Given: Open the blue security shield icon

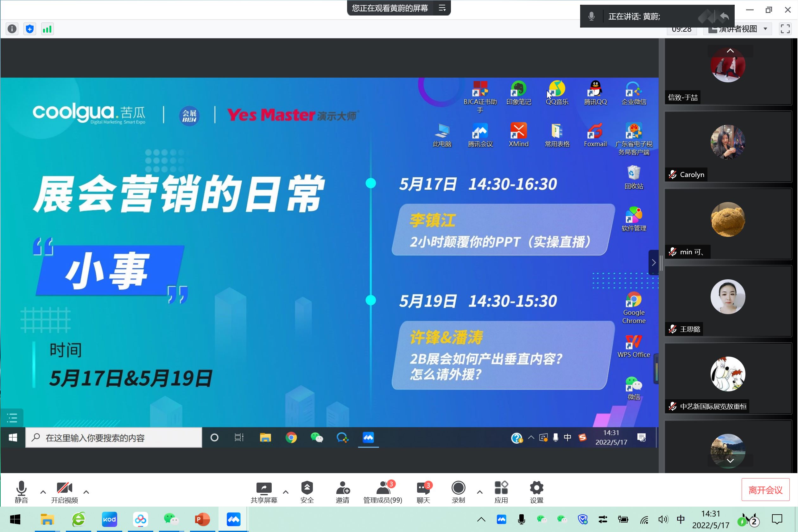Looking at the screenshot, I should 29,29.
